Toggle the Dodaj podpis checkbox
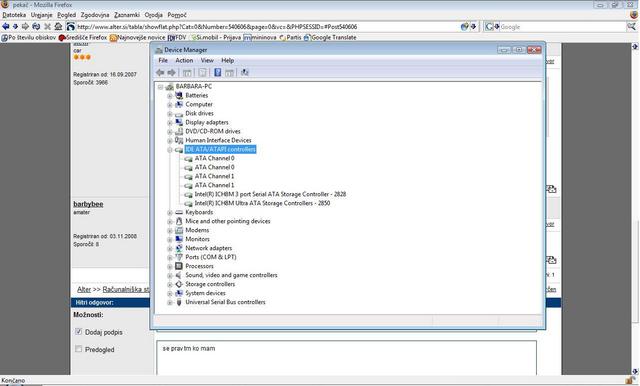Screen dimensions: 640x386 78,332
